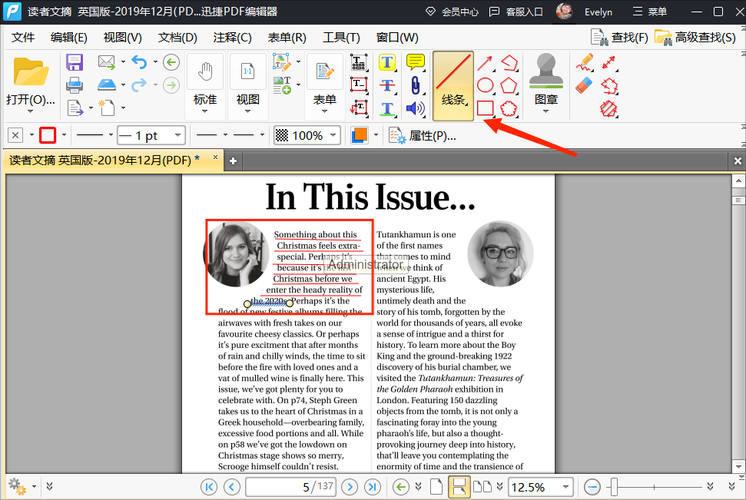Click the yellow sticky note icon
The image size is (746, 500).
pos(415,63)
